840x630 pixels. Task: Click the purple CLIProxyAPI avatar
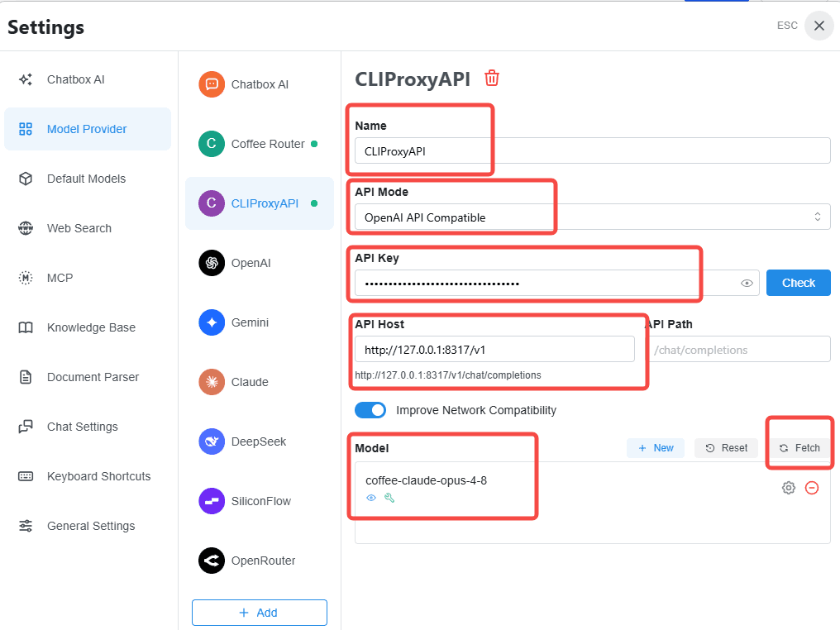[212, 203]
